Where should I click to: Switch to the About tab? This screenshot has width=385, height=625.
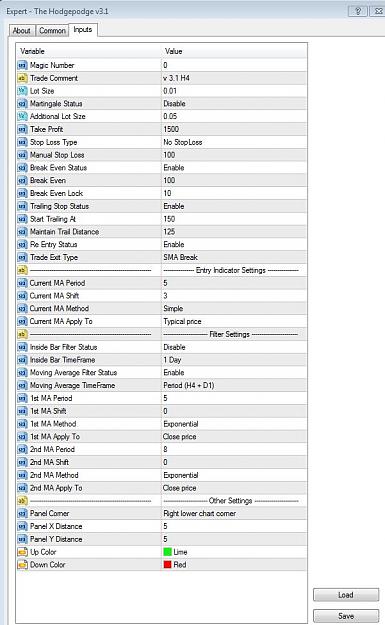pos(22,31)
